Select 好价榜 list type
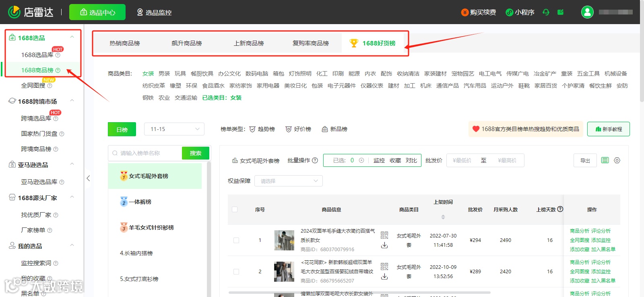The width and height of the screenshot is (644, 297). [x=298, y=129]
